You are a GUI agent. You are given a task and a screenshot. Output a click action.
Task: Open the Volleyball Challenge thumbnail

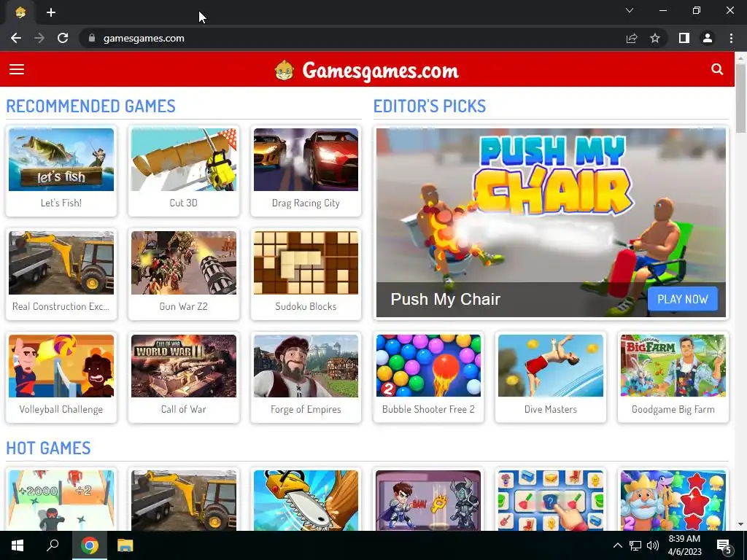tap(61, 366)
